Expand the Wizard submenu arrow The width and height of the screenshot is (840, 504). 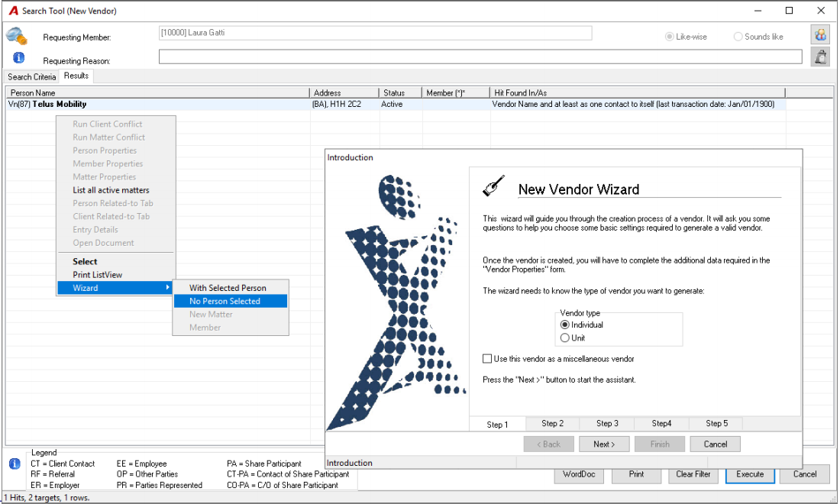click(x=167, y=288)
